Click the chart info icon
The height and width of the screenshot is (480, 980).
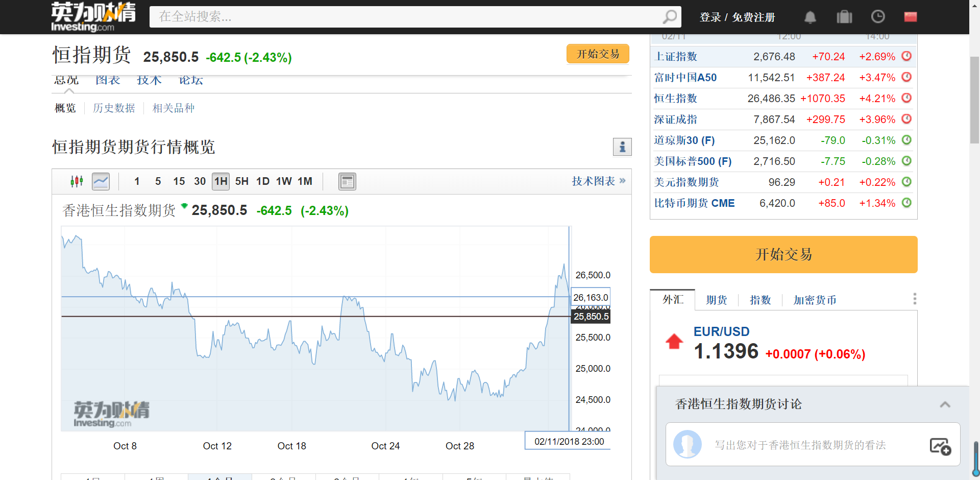[622, 147]
